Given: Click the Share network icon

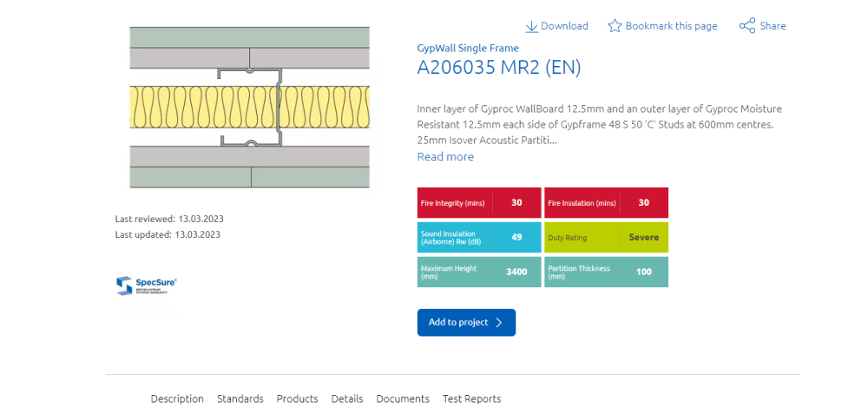Looking at the screenshot, I should (x=747, y=26).
